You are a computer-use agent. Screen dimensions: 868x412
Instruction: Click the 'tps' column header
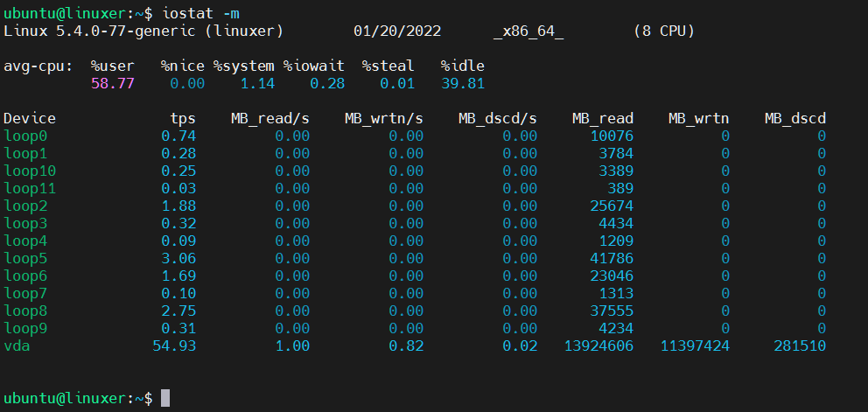click(x=183, y=118)
